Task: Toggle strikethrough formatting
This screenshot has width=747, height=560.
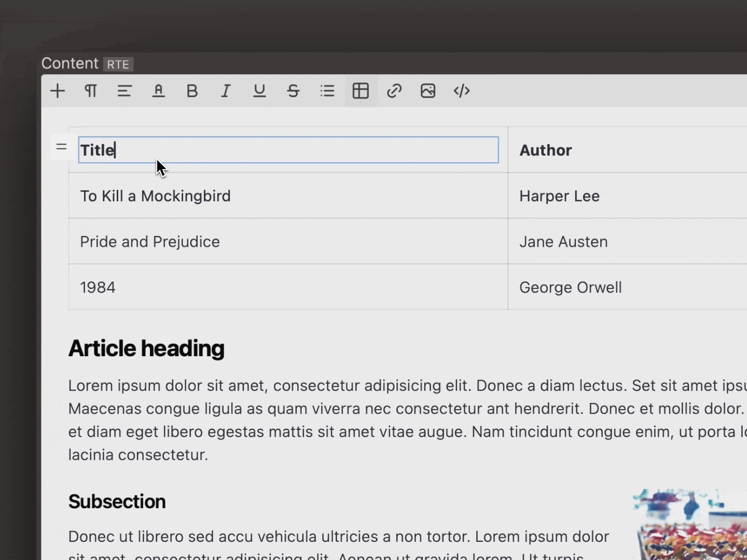Action: point(293,91)
